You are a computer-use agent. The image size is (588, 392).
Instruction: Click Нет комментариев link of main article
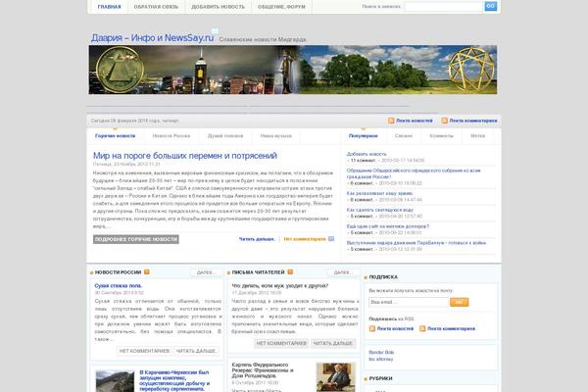coord(305,239)
